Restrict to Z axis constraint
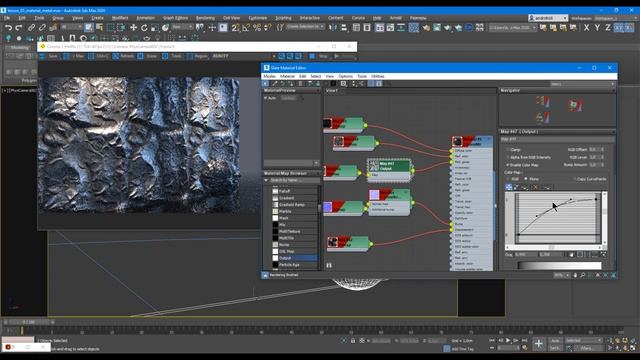640x360 pixels. [x=608, y=28]
